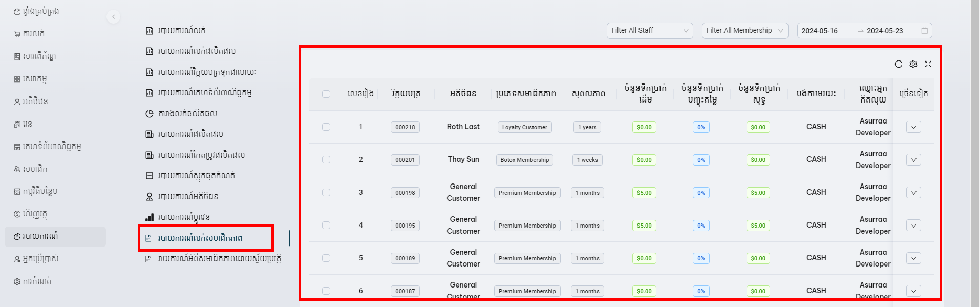Screen dimensions: 980x307
Task: Toggle the select-all checkbox in table header
Action: 326,94
